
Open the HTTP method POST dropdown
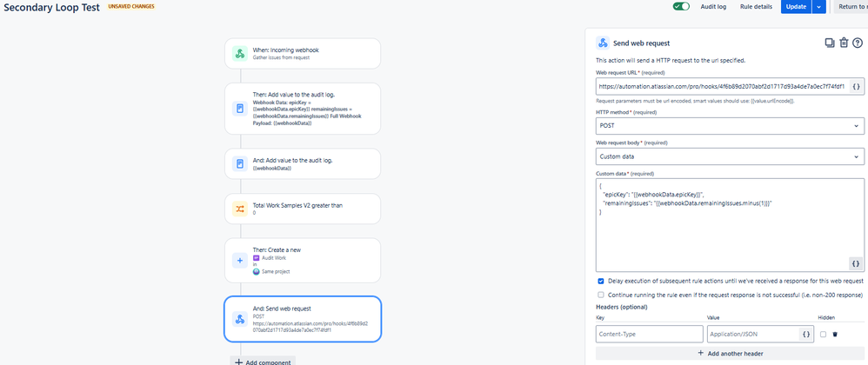(730, 125)
